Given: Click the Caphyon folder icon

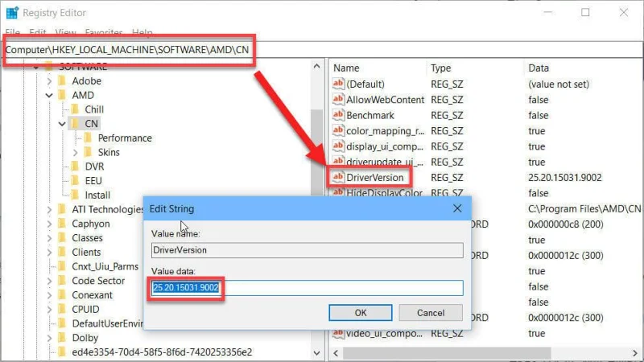Looking at the screenshot, I should click(x=62, y=224).
